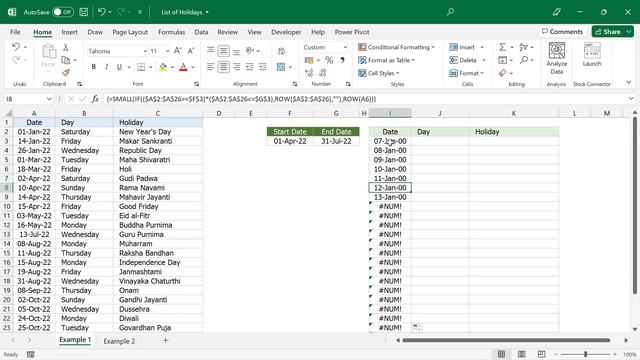Viewport: 640px width, 360px height.
Task: Open the File tab
Action: click(x=16, y=32)
